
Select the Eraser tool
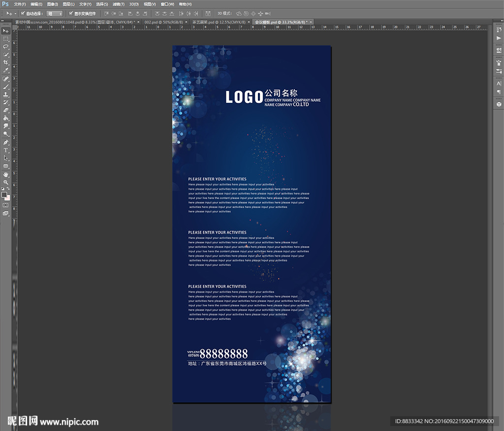point(6,110)
